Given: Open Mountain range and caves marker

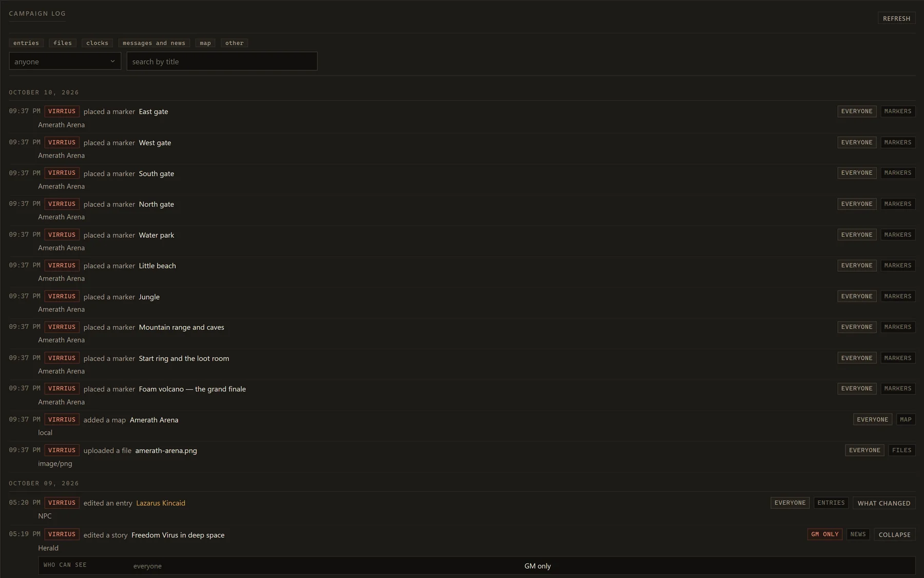Looking at the screenshot, I should pos(182,327).
